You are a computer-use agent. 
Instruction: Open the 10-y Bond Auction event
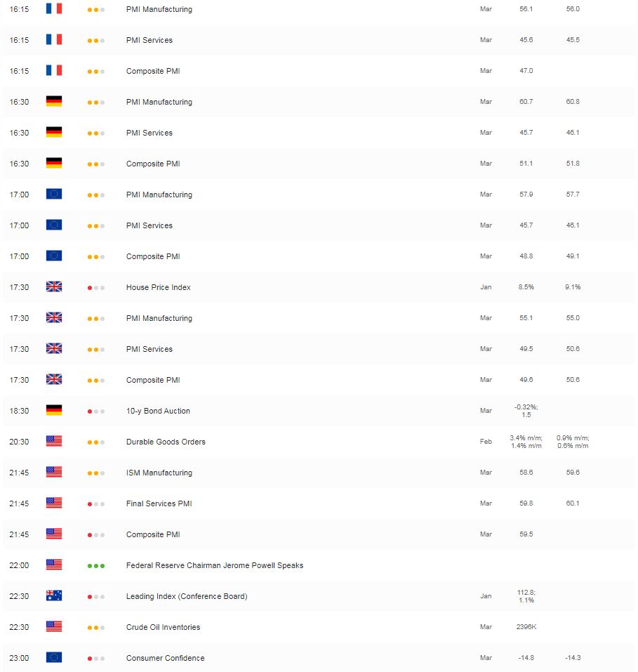pos(158,411)
